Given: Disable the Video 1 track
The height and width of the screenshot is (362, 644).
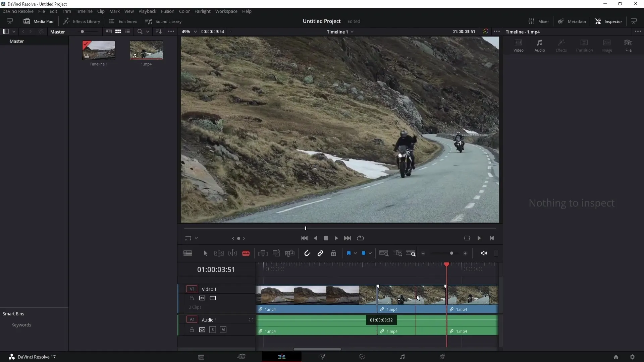Looking at the screenshot, I should pos(213,298).
